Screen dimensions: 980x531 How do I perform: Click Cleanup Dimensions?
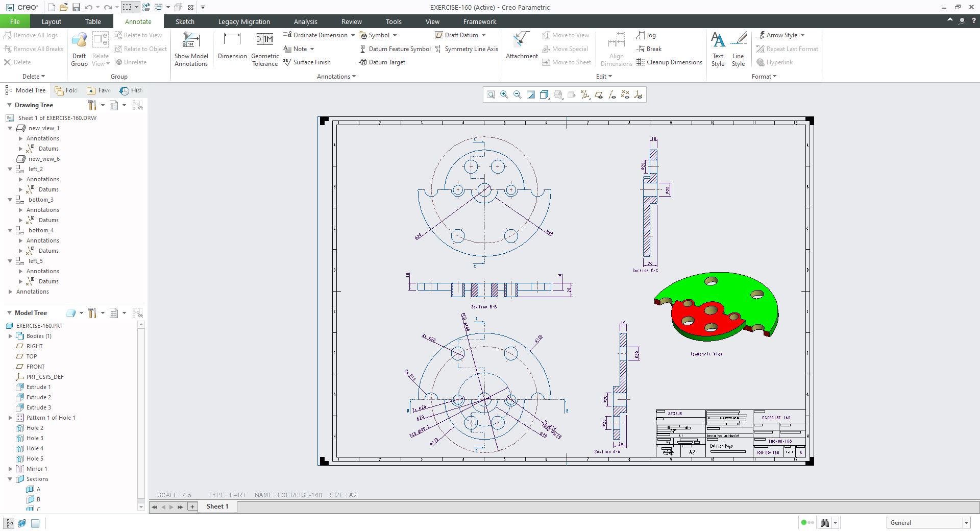(x=669, y=62)
